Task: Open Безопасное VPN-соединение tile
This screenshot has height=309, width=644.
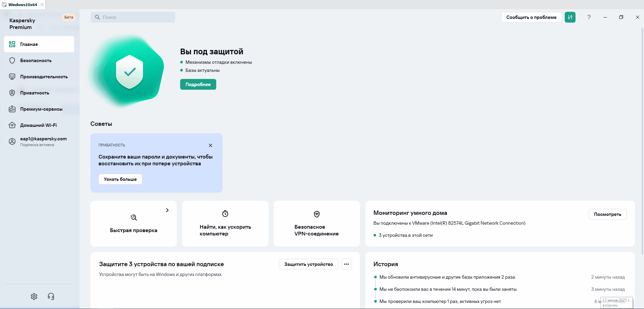Action: click(x=317, y=224)
